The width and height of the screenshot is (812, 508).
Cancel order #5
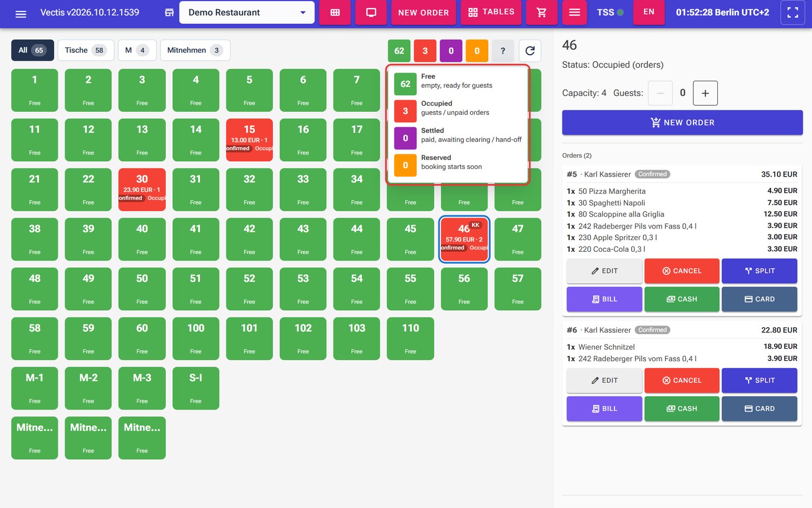click(x=682, y=271)
